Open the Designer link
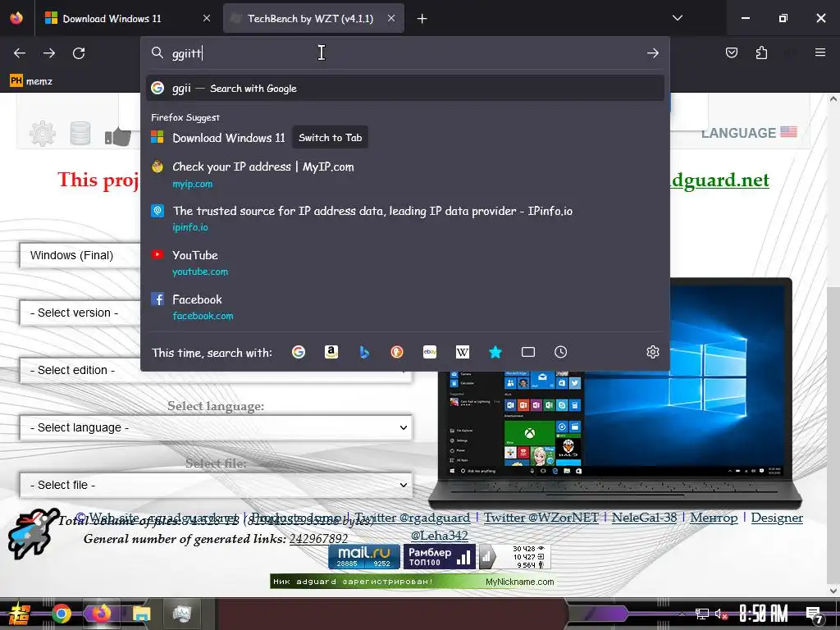840x630 pixels. tap(777, 518)
